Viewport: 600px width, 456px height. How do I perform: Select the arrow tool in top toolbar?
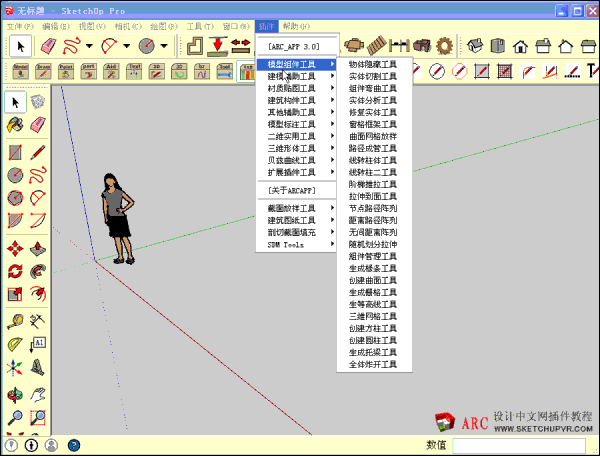(x=20, y=46)
